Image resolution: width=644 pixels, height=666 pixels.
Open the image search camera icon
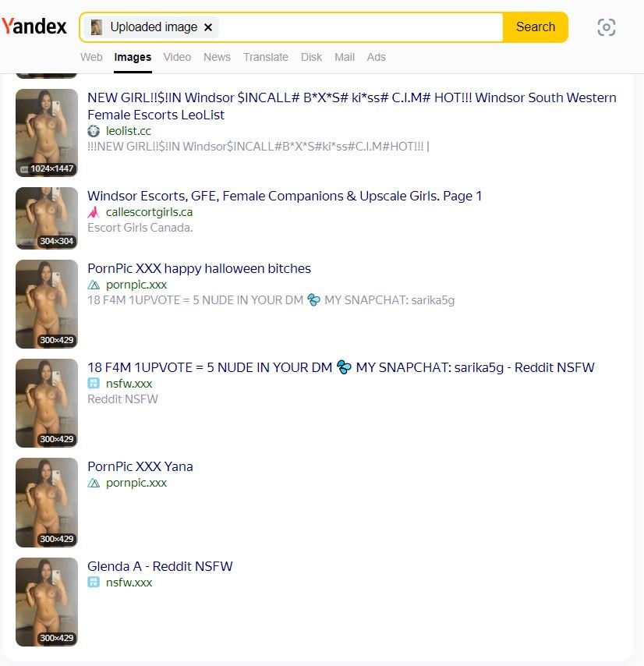[607, 27]
